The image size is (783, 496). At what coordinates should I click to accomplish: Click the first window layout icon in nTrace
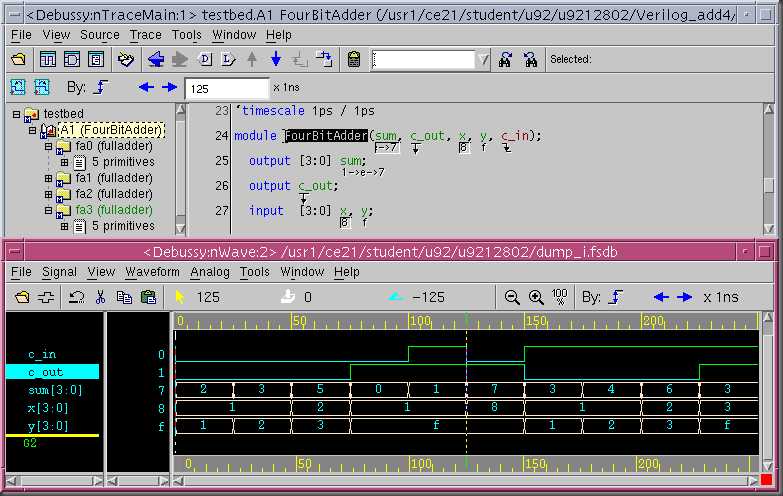(x=47, y=59)
